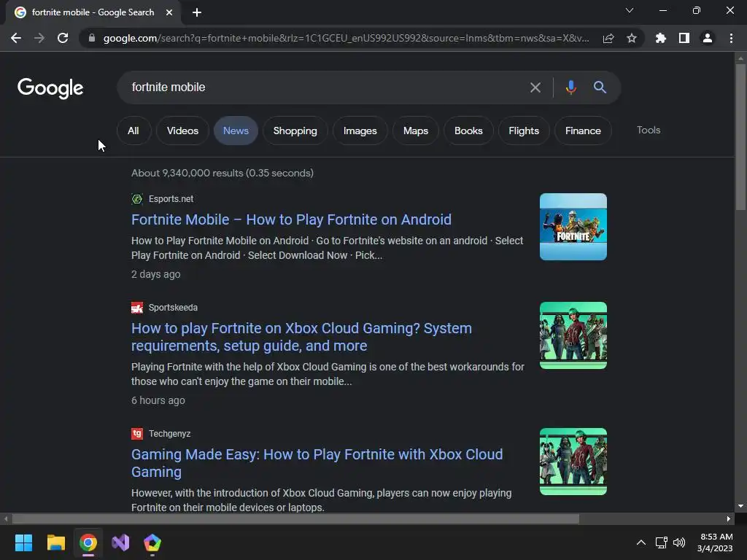Show hidden system tray icons
Image resolution: width=747 pixels, height=560 pixels.
pyautogui.click(x=641, y=542)
